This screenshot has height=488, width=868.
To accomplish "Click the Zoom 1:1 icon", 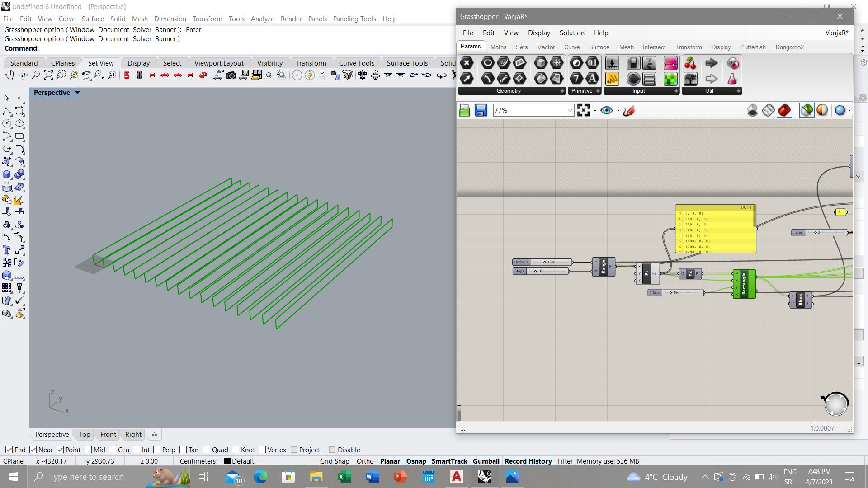I will click(x=112, y=75).
